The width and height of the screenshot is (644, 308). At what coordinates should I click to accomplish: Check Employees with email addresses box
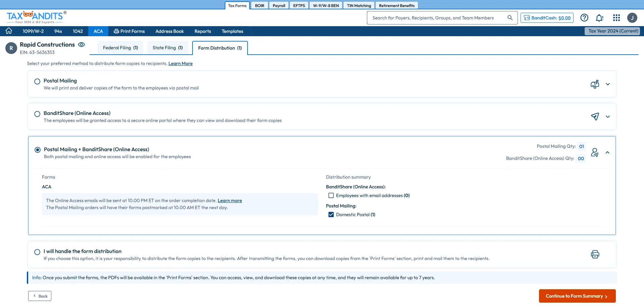[331, 195]
